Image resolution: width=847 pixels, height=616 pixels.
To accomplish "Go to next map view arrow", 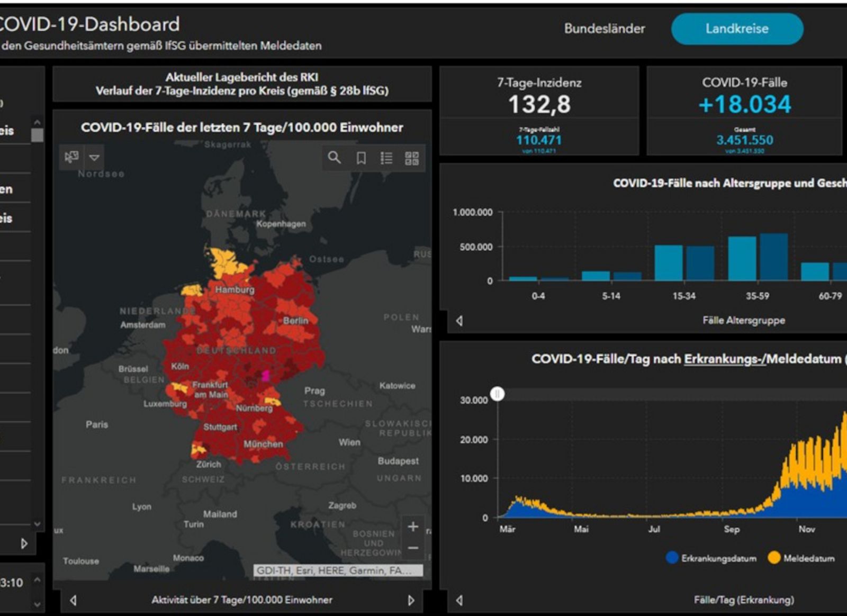I will point(411,600).
